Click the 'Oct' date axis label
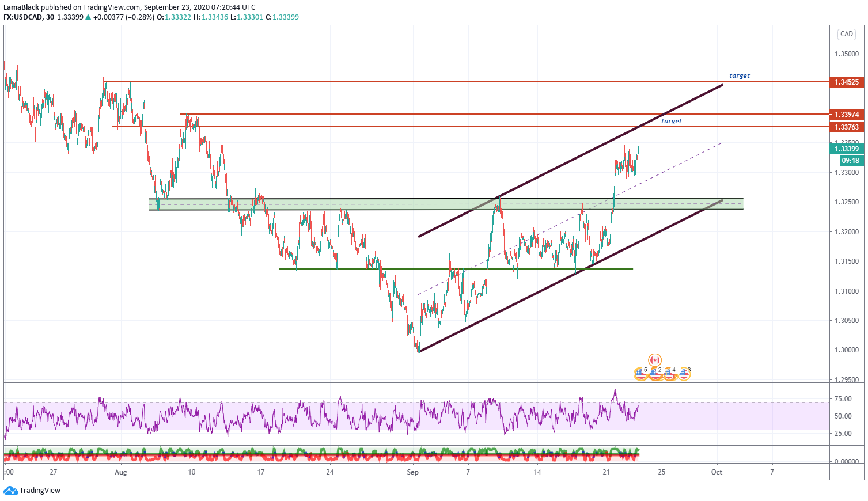868x501 pixels. pos(717,472)
